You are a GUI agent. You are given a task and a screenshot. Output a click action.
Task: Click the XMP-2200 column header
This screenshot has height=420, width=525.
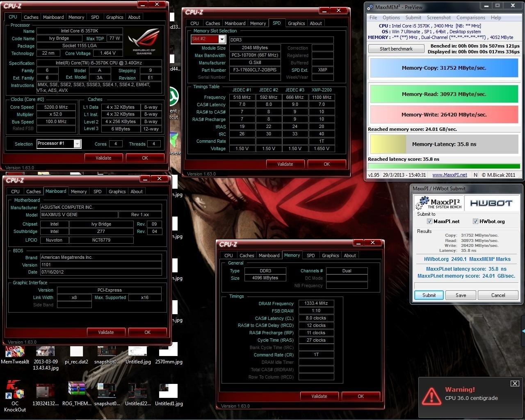pos(322,90)
